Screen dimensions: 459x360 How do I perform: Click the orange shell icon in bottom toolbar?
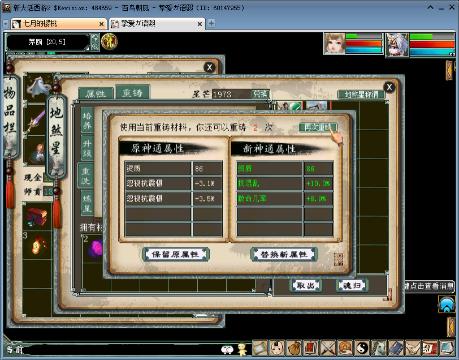pyautogui.click(x=345, y=348)
